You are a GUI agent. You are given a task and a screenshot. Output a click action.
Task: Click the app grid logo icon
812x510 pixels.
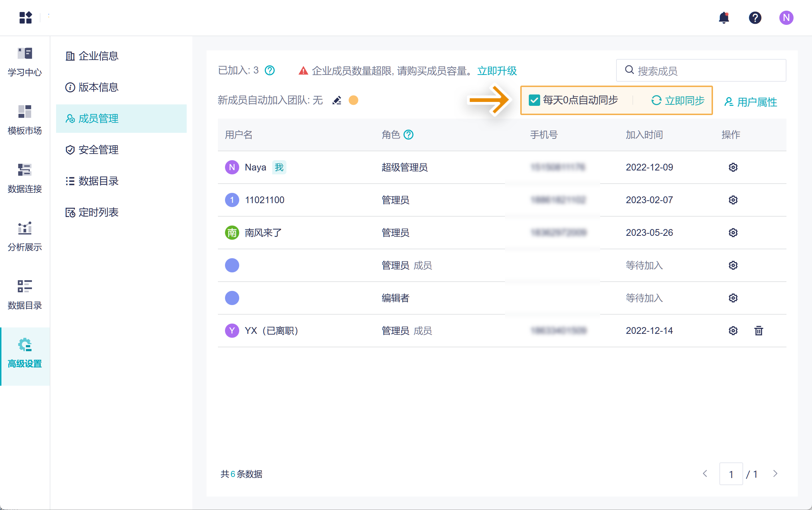pyautogui.click(x=26, y=17)
